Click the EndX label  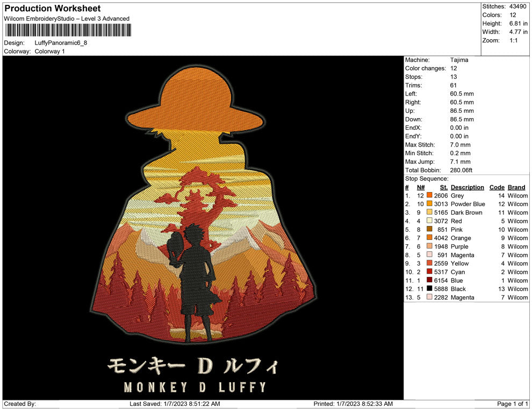413,128
